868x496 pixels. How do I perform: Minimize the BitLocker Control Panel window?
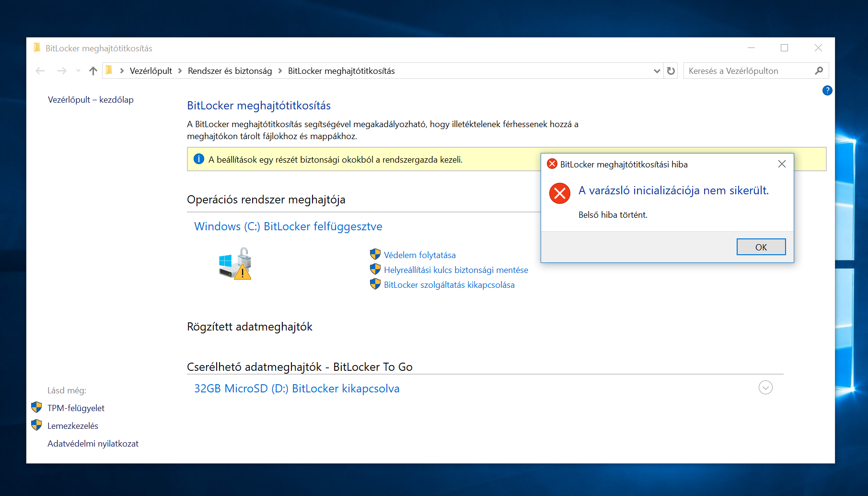(x=751, y=48)
